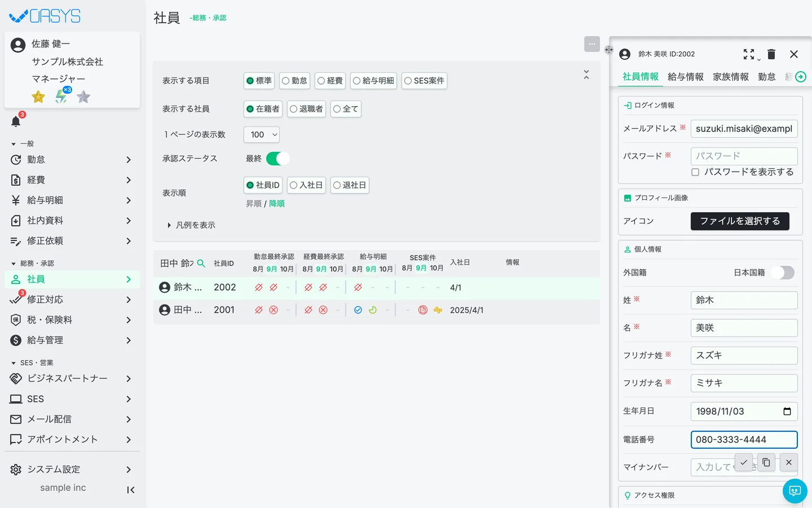Viewport: 812px width, 508px height.
Task: Select 全て employee filter radio
Action: [346, 109]
